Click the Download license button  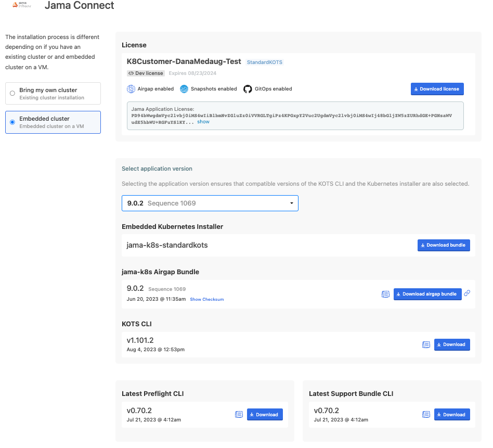pos(437,89)
